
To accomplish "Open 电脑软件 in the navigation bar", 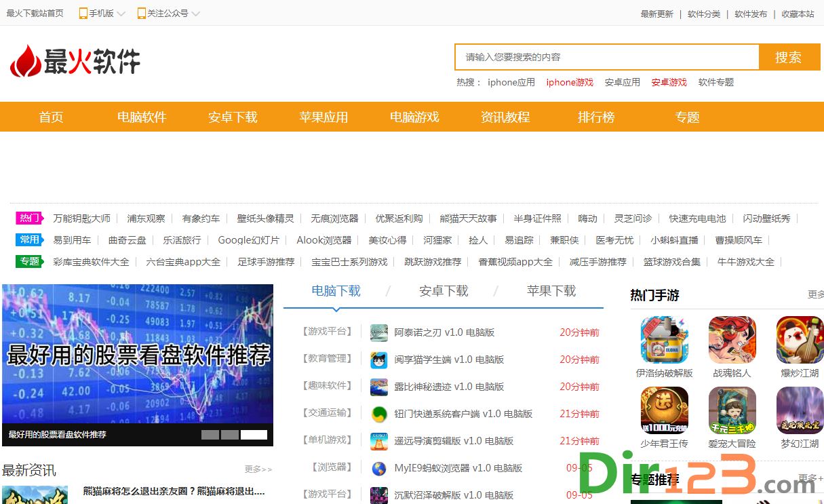I will pos(142,117).
